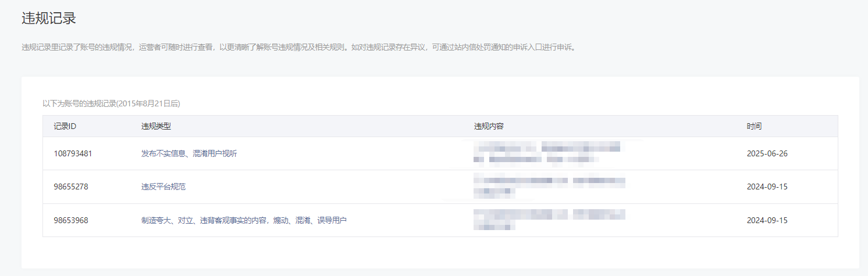Click the description paragraph about 申诉入口
868x276 pixels.
coord(299,47)
